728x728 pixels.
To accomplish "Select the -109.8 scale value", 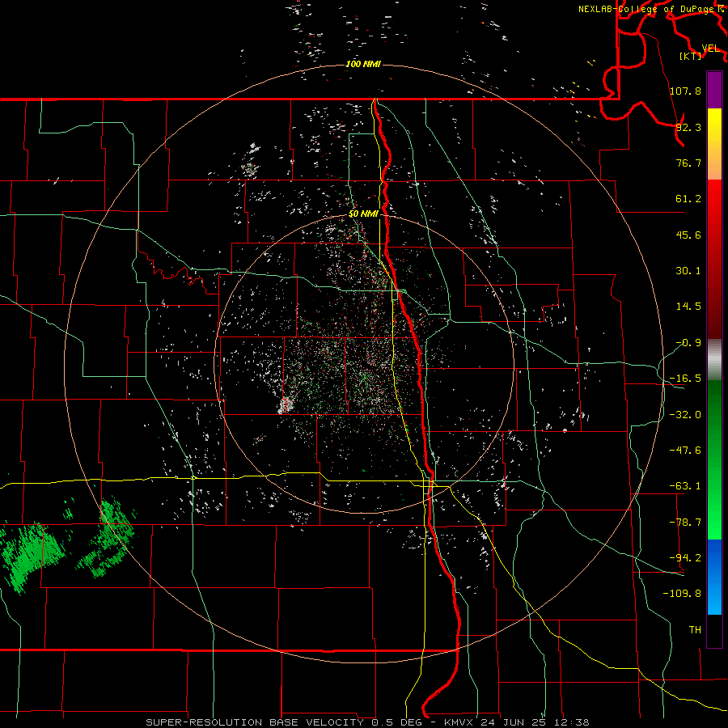I will click(x=682, y=594).
